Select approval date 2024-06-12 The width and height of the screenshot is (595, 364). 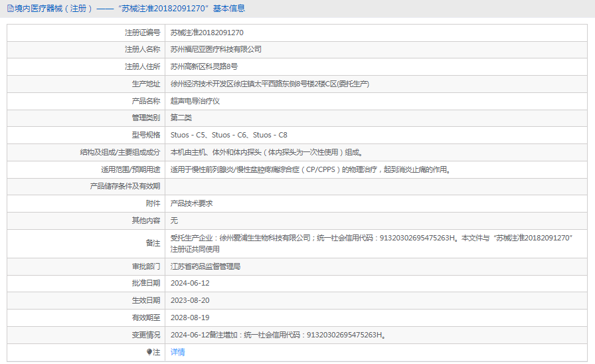190,283
